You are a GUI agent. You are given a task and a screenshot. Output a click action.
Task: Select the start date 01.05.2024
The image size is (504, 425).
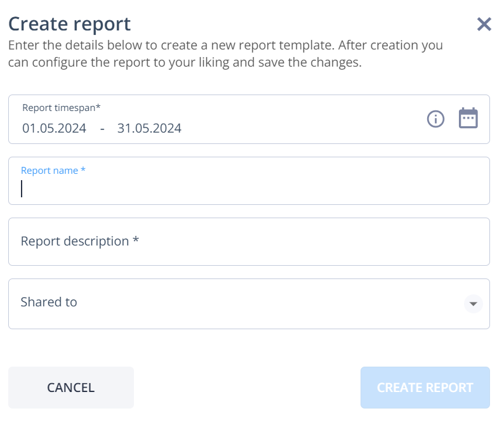[x=55, y=128]
